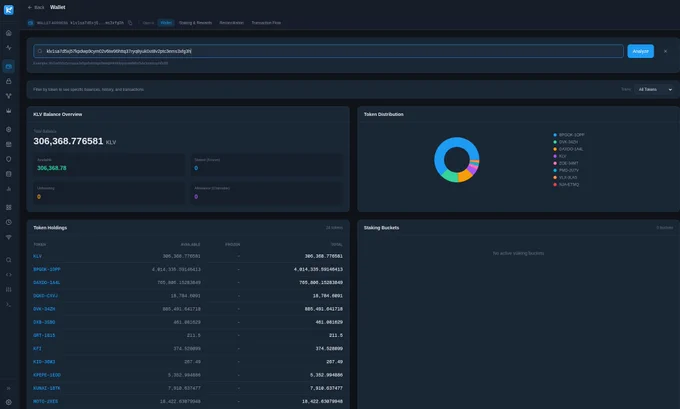Clear the search with the X button

pos(665,51)
